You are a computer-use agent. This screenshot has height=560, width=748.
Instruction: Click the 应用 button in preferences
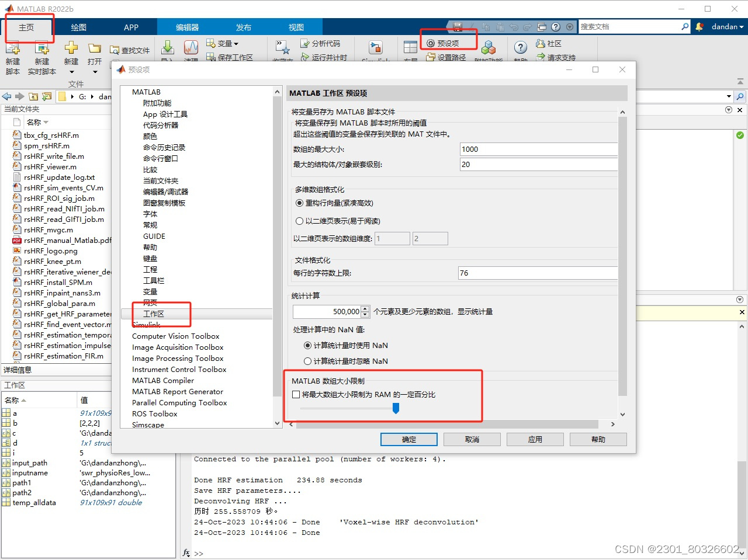tap(535, 439)
